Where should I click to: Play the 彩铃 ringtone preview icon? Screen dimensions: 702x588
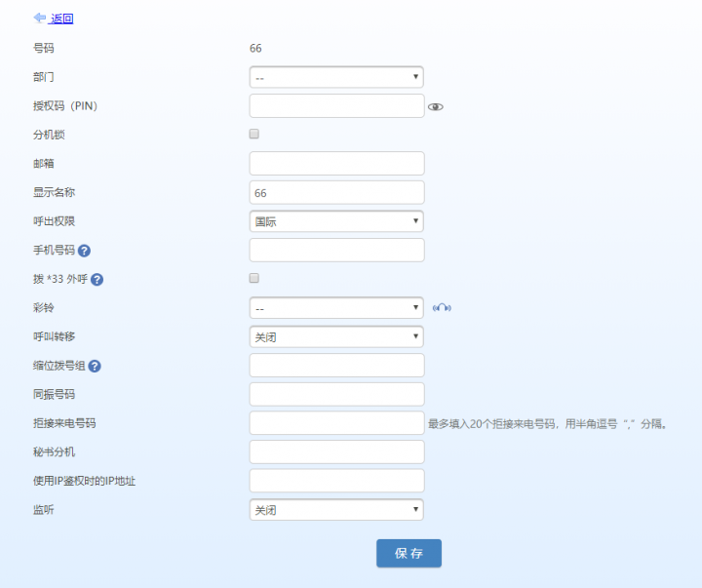tap(442, 308)
